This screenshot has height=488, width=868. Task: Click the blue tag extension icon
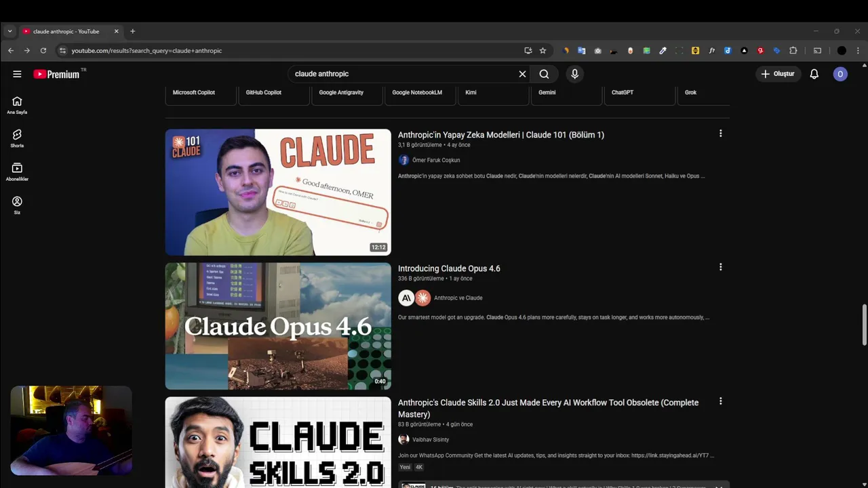click(776, 50)
